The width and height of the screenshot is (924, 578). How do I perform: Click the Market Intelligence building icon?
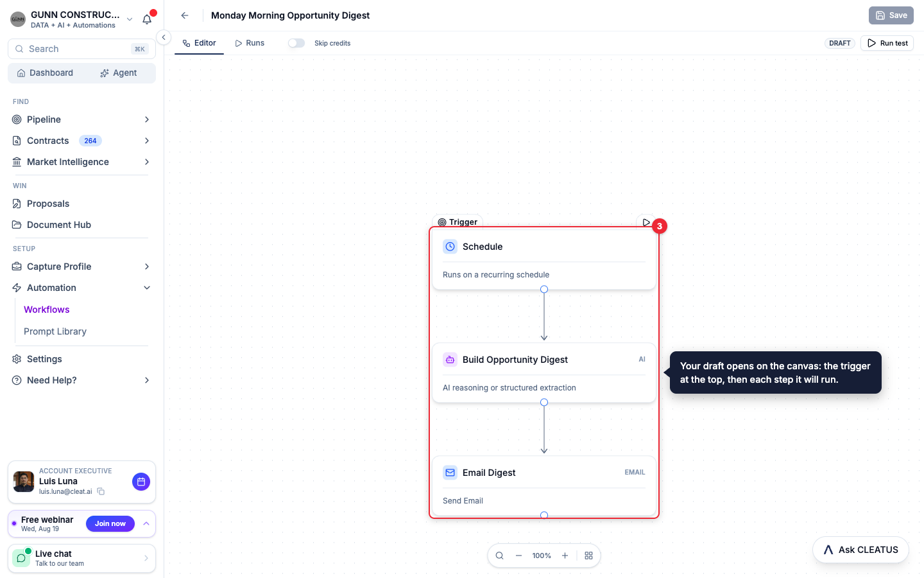pyautogui.click(x=17, y=162)
